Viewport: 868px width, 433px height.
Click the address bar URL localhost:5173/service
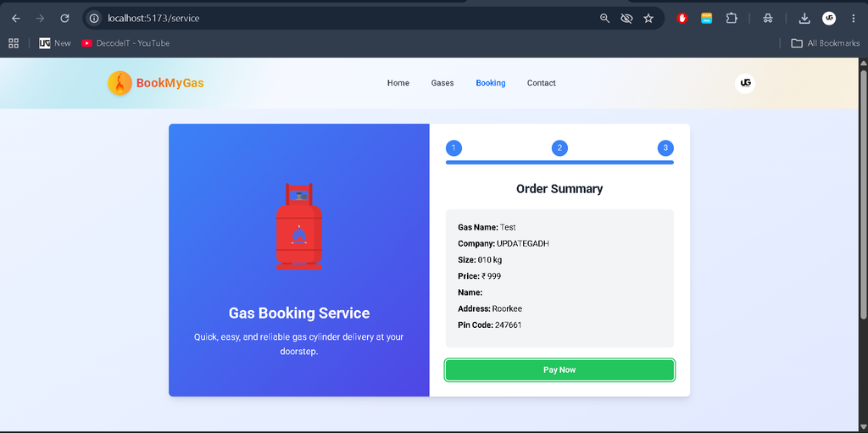click(x=153, y=19)
